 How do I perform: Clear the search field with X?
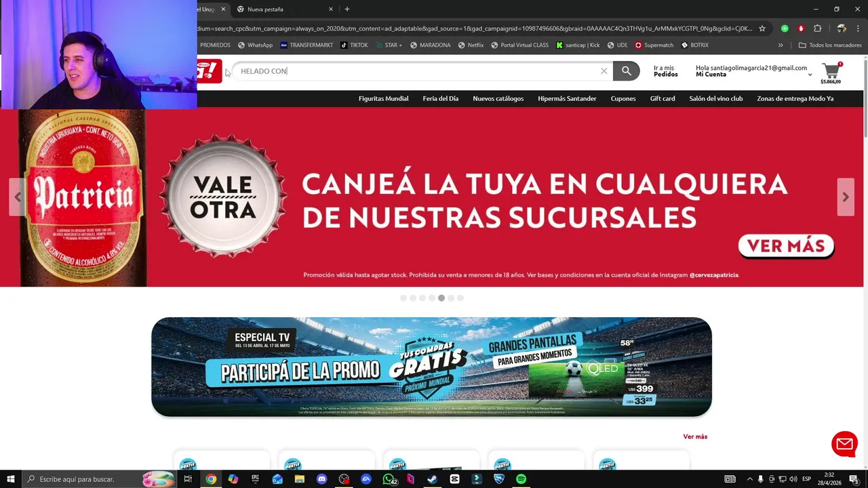pos(604,71)
